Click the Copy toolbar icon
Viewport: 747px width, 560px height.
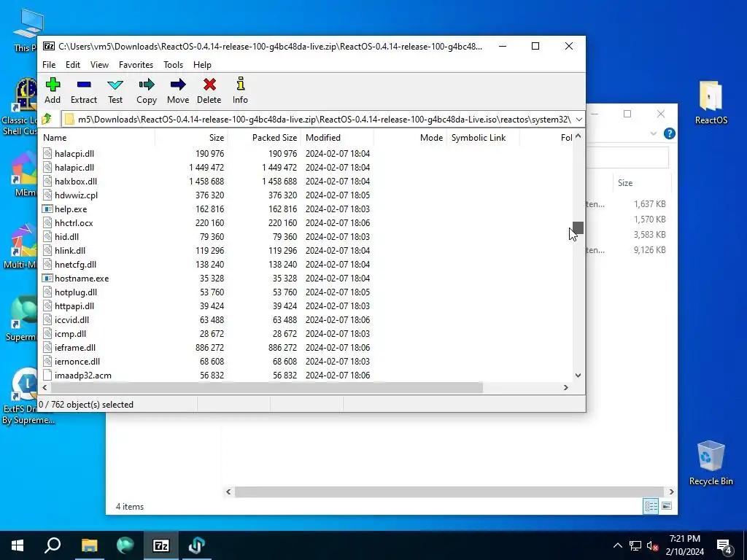[146, 85]
